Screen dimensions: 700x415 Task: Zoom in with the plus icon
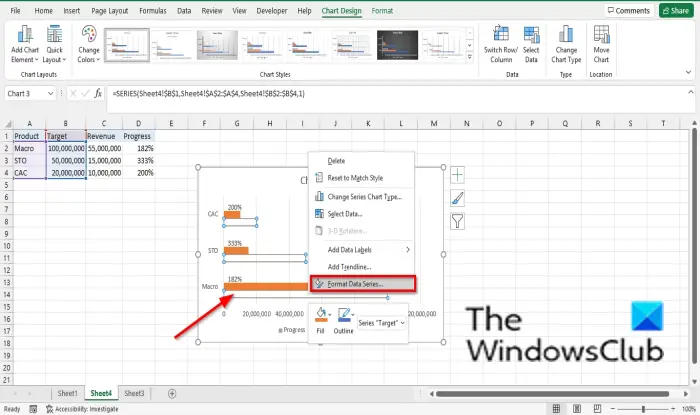click(x=673, y=409)
